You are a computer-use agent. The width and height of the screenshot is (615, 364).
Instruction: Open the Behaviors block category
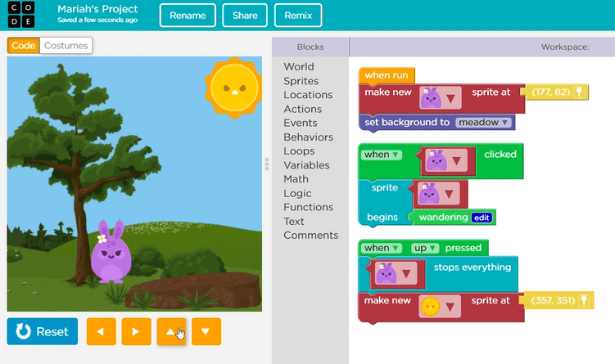click(x=308, y=137)
